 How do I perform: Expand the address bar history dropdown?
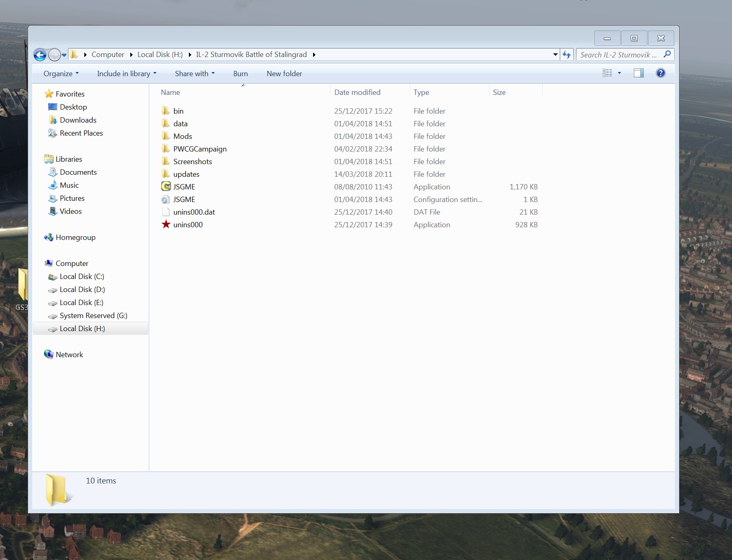(x=555, y=55)
